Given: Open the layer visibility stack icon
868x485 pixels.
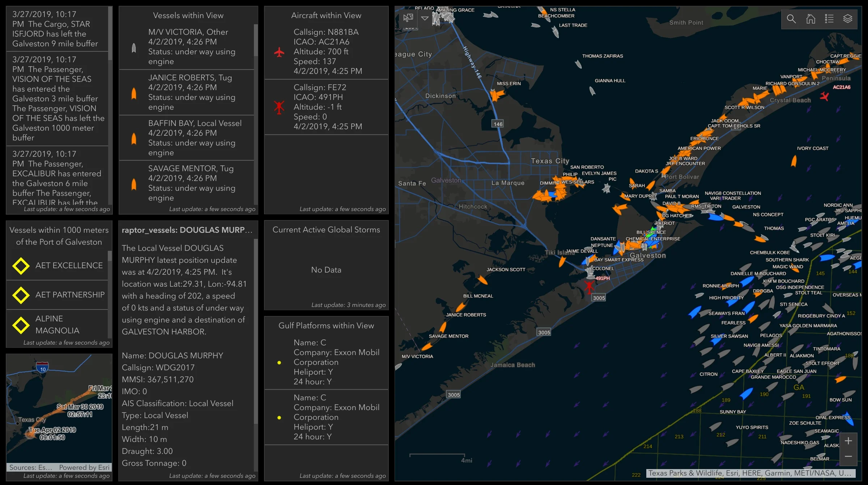Looking at the screenshot, I should 848,19.
